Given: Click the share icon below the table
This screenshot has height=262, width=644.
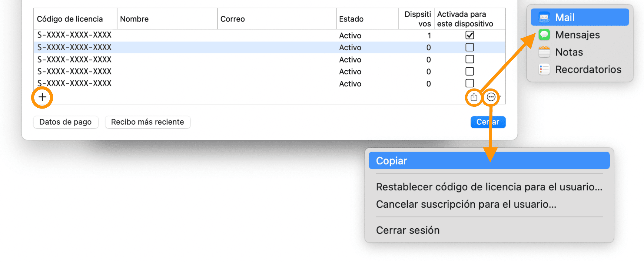Looking at the screenshot, I should pos(474,97).
